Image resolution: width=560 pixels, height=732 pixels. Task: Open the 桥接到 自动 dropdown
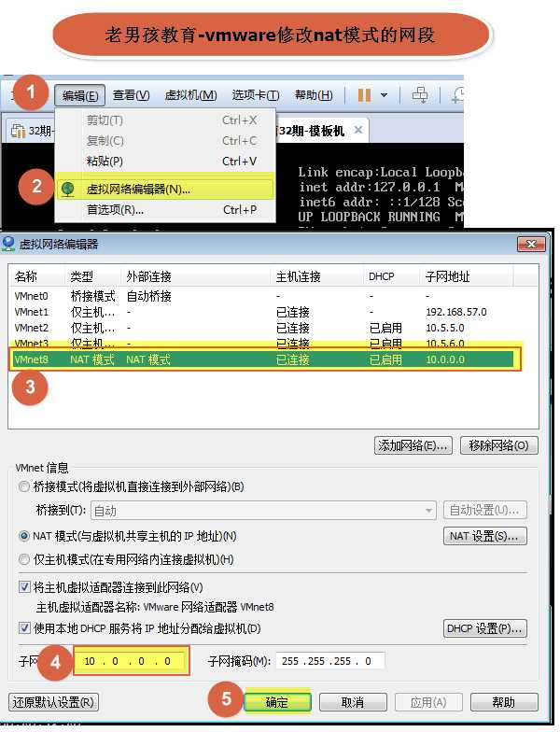263,511
